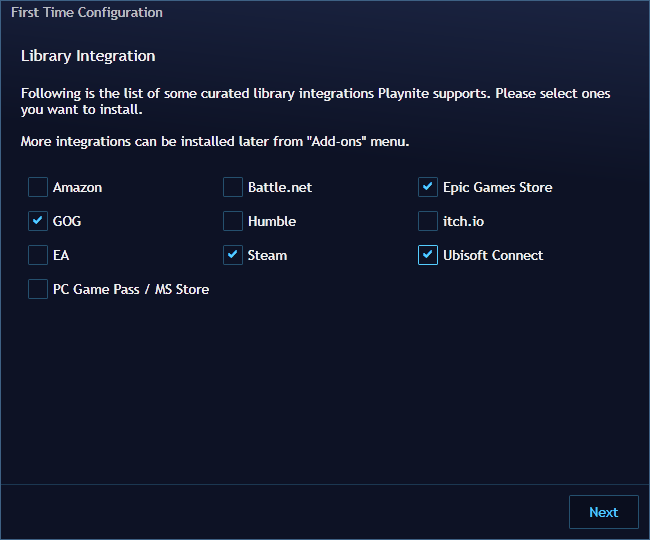
Task: Tick the Humble library checkbox
Action: [233, 221]
